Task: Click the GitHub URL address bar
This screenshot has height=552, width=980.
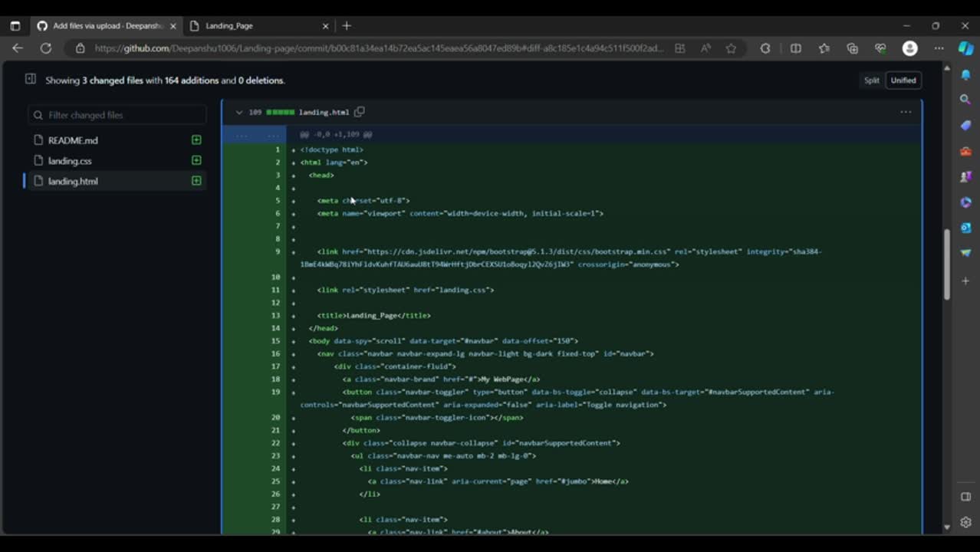Action: coord(380,48)
